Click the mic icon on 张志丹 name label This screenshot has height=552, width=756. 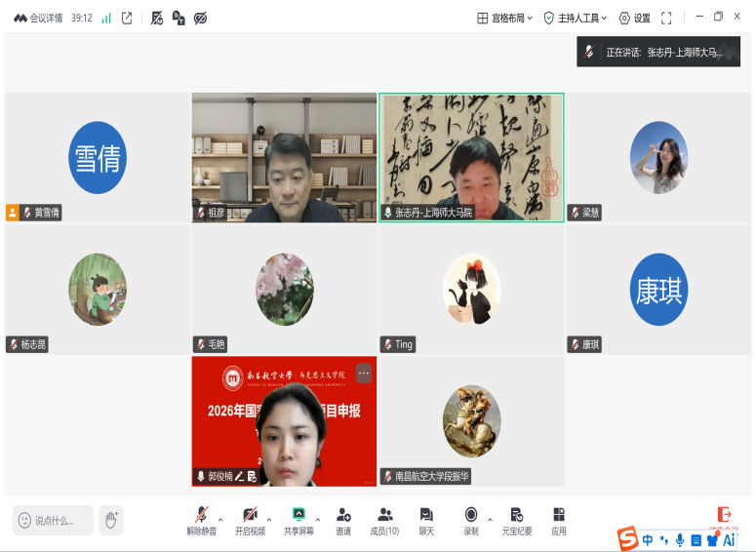pos(387,213)
